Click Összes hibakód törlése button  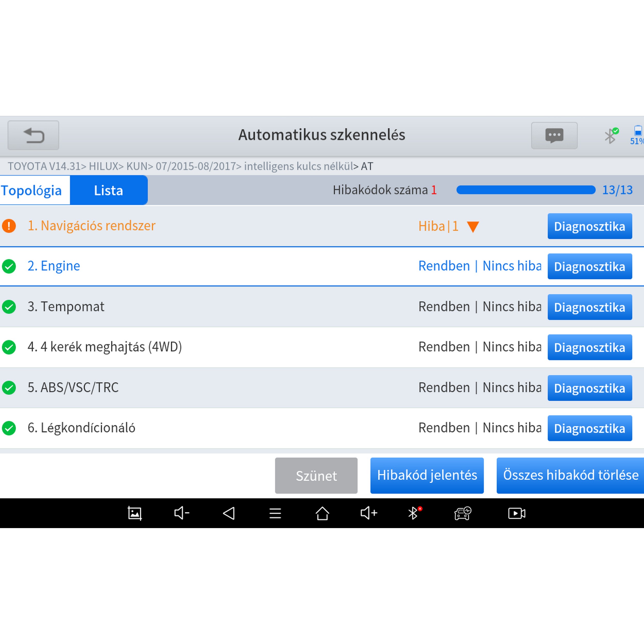[570, 475]
